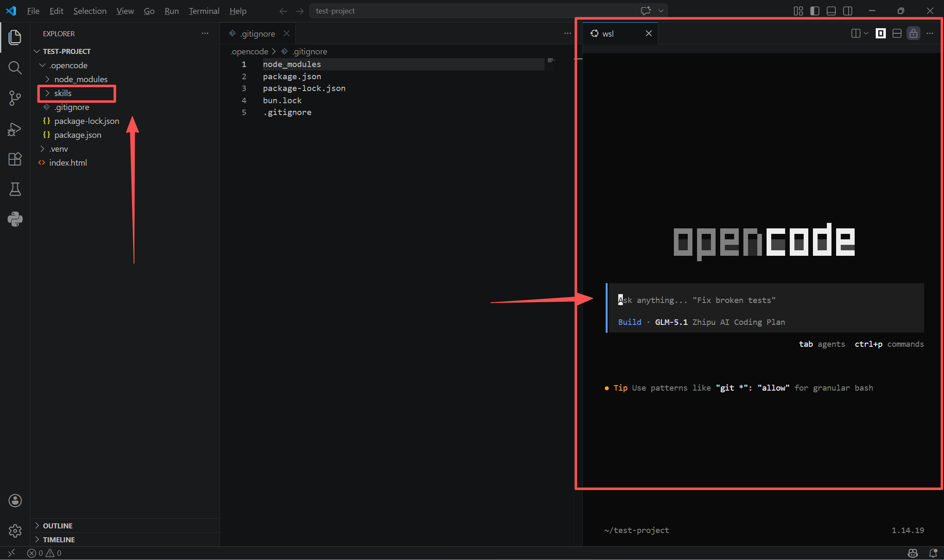The height and width of the screenshot is (560, 944).
Task: Click the .gitignore breadcrumb
Action: (310, 51)
